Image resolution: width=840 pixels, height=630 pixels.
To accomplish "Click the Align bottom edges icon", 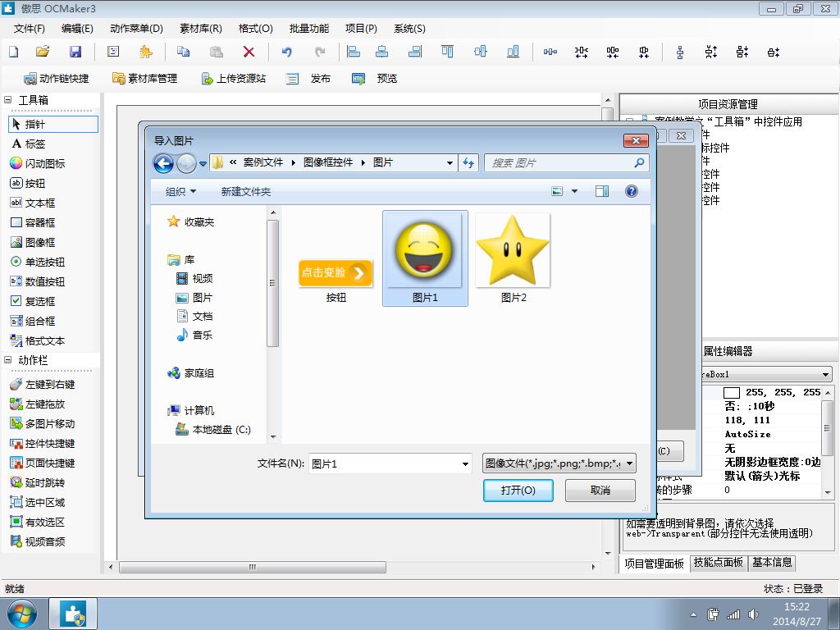I will 513,52.
